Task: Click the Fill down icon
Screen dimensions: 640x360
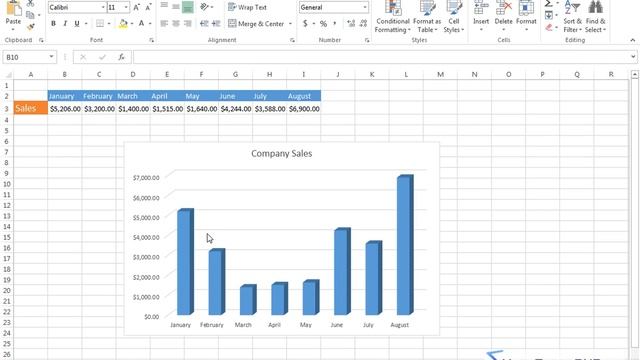Action: pos(549,16)
